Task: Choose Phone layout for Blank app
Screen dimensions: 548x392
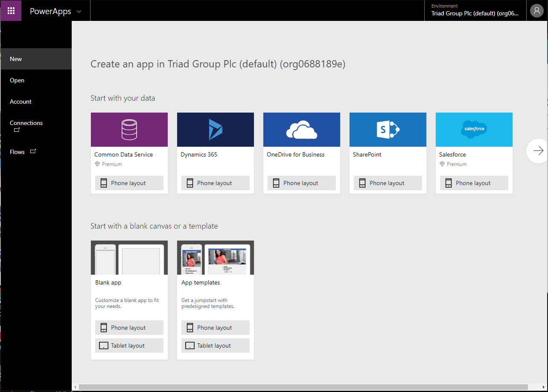Action: coord(129,328)
